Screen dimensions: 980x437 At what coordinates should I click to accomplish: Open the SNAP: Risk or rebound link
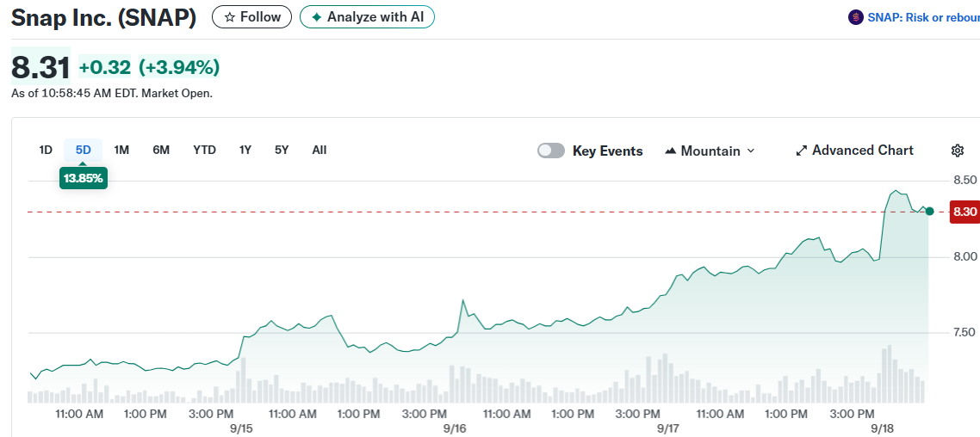(923, 17)
